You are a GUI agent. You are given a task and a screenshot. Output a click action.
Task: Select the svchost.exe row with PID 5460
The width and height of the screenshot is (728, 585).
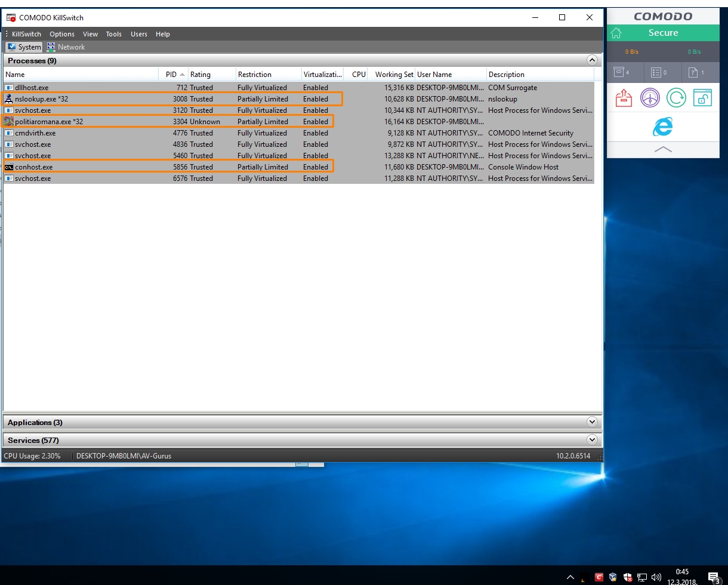pos(299,156)
